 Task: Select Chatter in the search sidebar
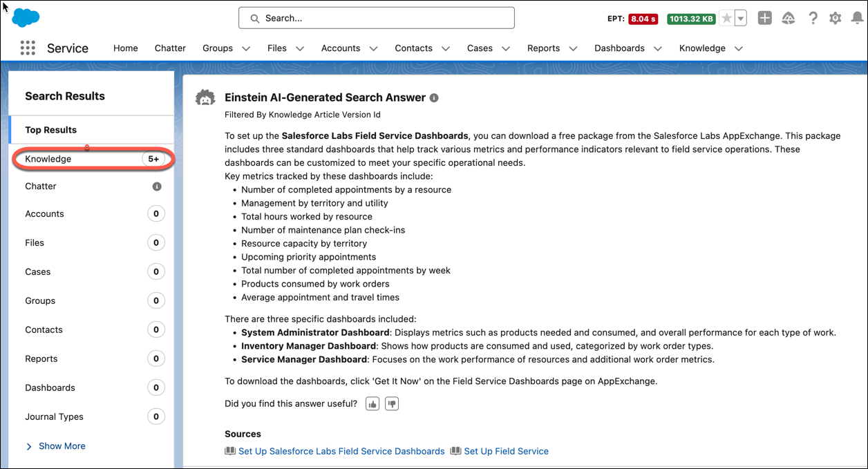pyautogui.click(x=91, y=186)
